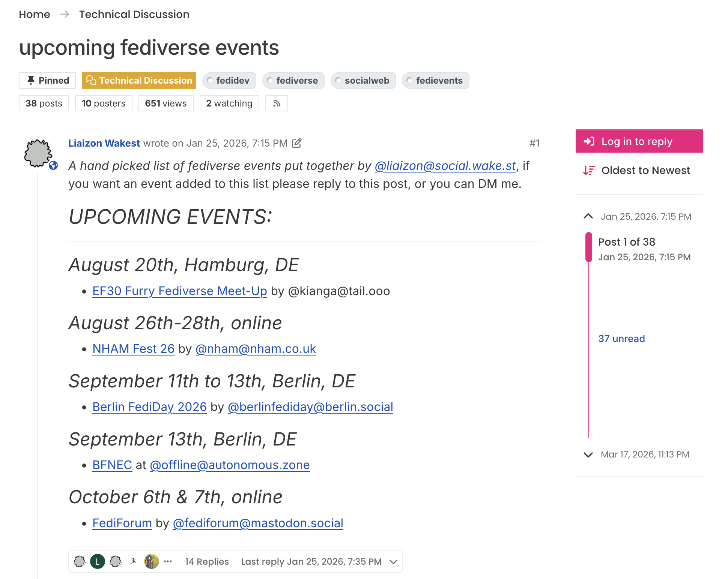Image resolution: width=728 pixels, height=579 pixels.
Task: Jump to first post with up chevron
Action: coord(588,216)
